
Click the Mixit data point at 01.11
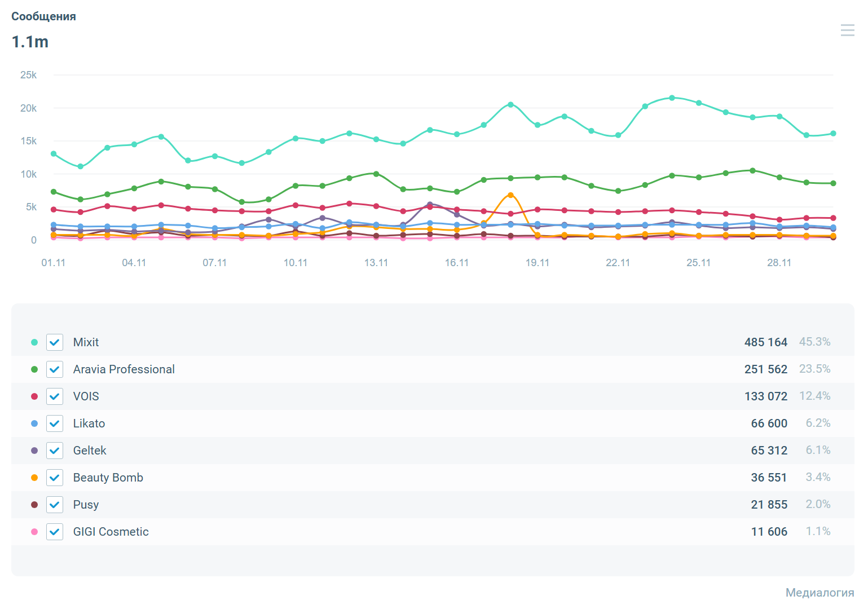(54, 153)
